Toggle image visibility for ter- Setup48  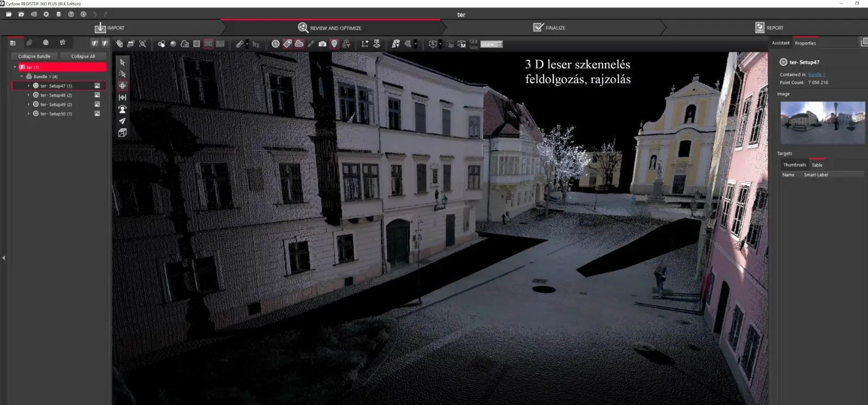tap(97, 95)
